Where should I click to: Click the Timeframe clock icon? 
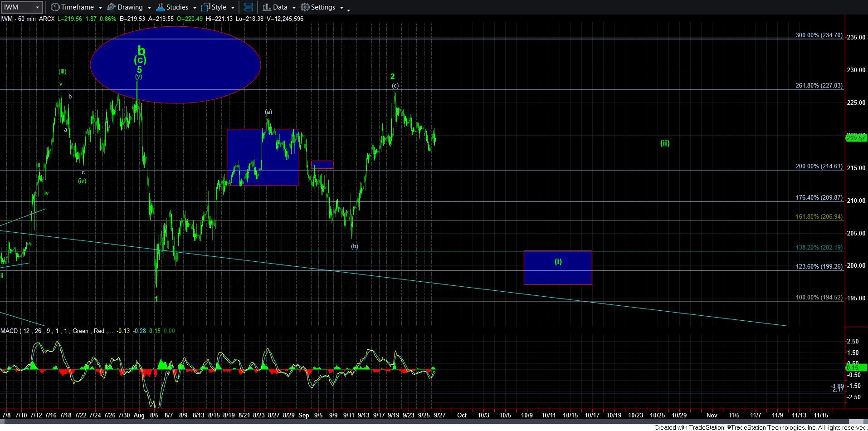[x=55, y=7]
